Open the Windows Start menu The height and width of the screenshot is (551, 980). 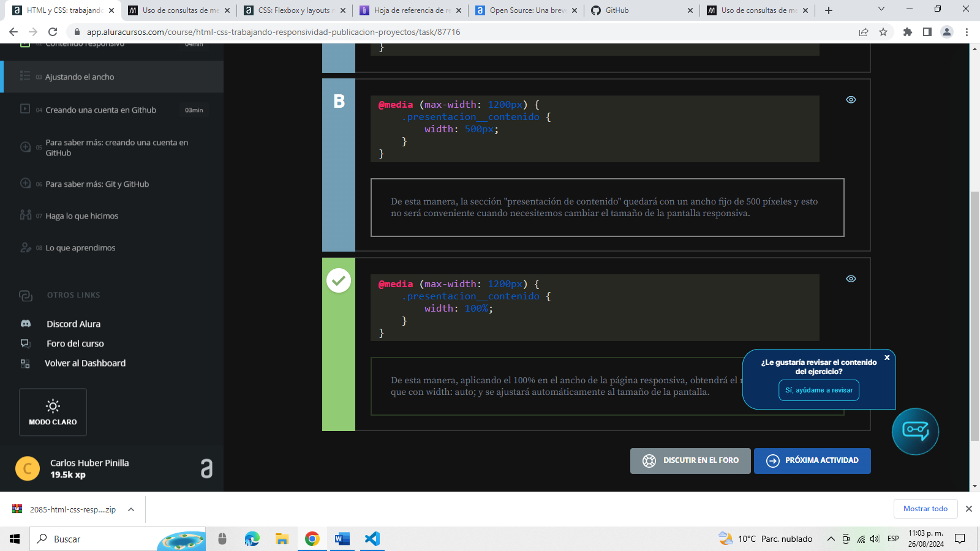(15, 539)
